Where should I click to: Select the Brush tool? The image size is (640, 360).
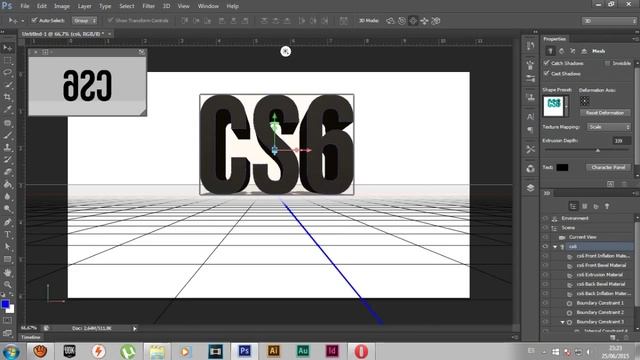tap(7, 135)
